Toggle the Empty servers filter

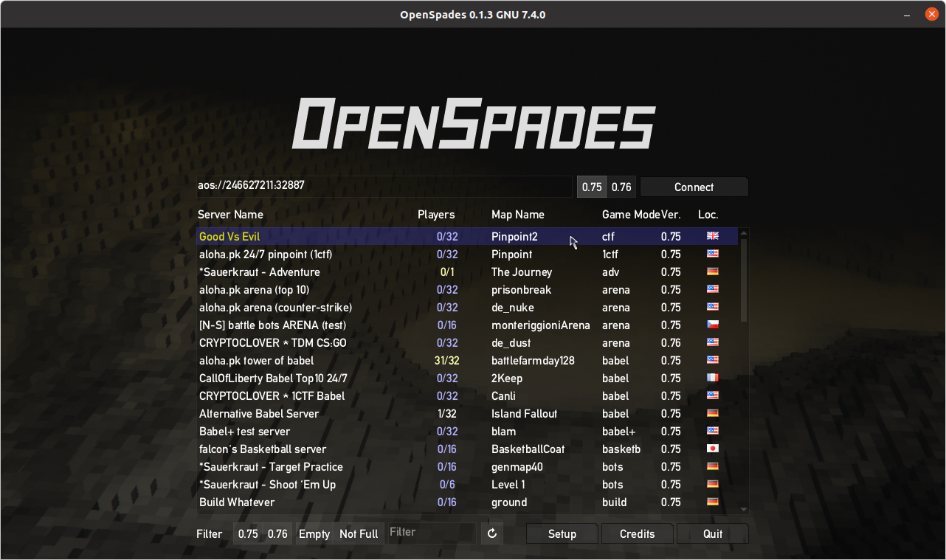314,533
